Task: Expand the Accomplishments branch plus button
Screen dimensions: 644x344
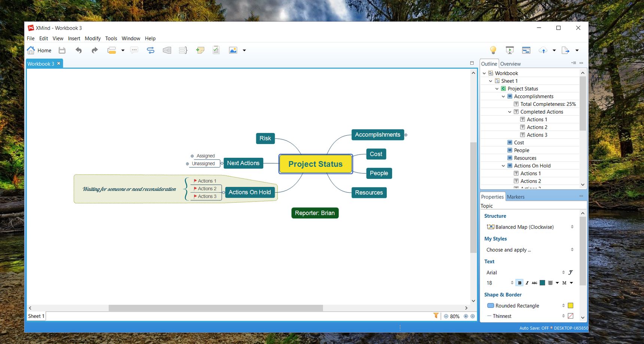Action: point(406,135)
